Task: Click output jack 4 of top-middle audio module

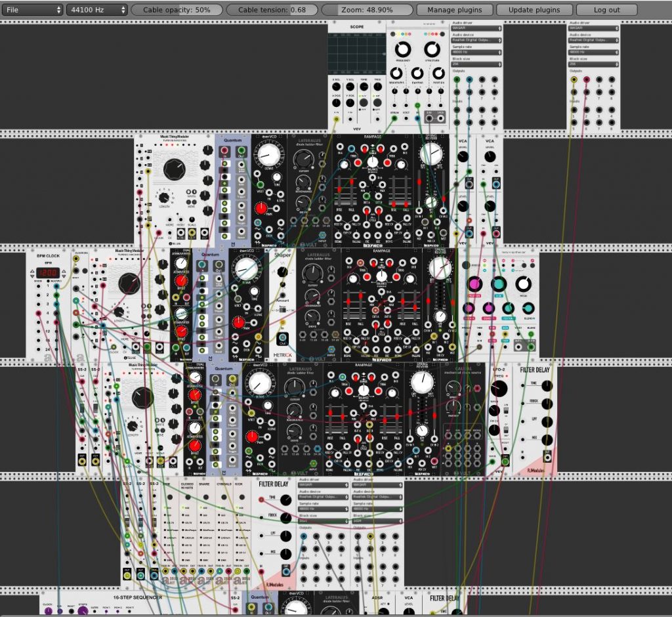Action: click(x=495, y=79)
